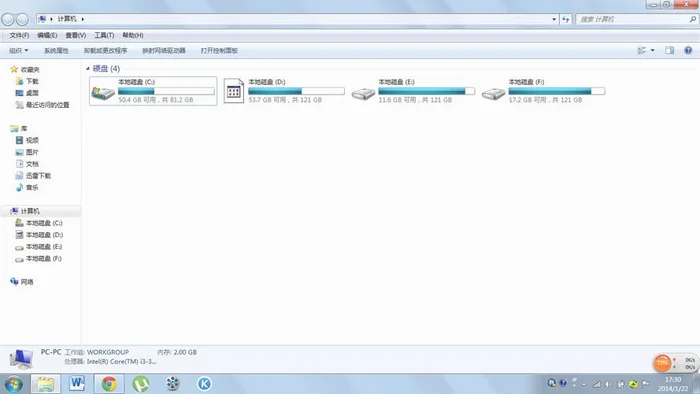Open the 工具(T) menu
This screenshot has width=700, height=394.
pos(104,35)
